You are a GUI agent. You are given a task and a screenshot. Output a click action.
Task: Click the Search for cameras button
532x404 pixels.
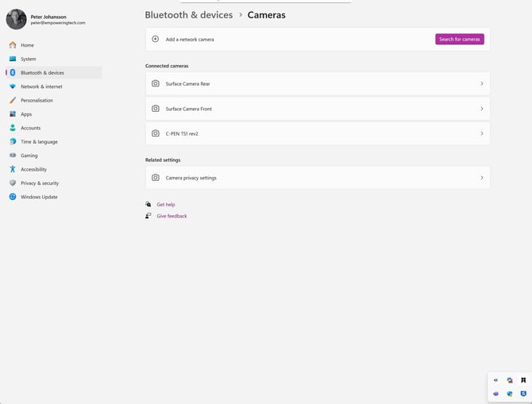click(x=460, y=40)
